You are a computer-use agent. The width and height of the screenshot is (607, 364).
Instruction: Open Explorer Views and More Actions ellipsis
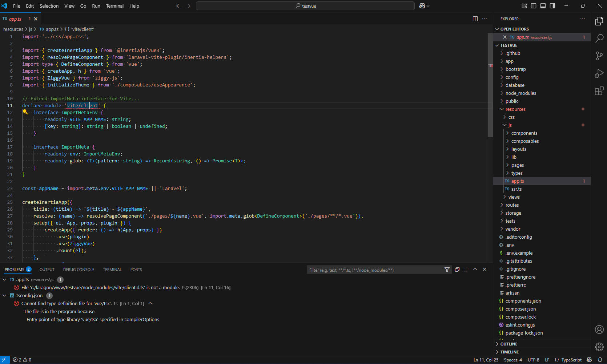click(583, 19)
